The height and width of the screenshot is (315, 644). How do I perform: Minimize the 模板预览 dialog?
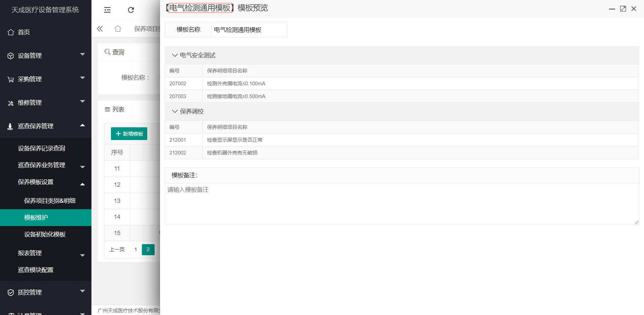coord(612,9)
